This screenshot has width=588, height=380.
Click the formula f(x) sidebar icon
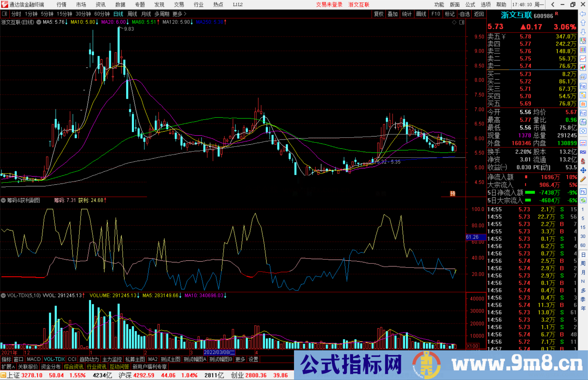(x=583, y=122)
